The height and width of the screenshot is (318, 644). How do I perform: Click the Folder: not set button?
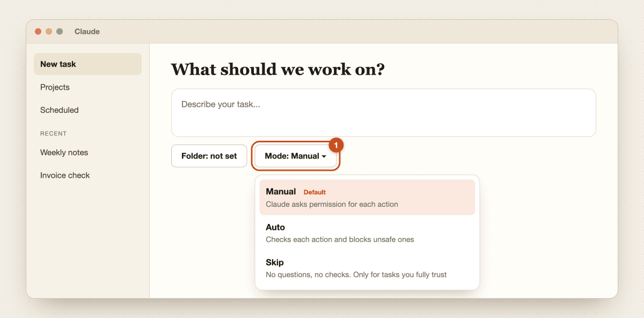(209, 156)
